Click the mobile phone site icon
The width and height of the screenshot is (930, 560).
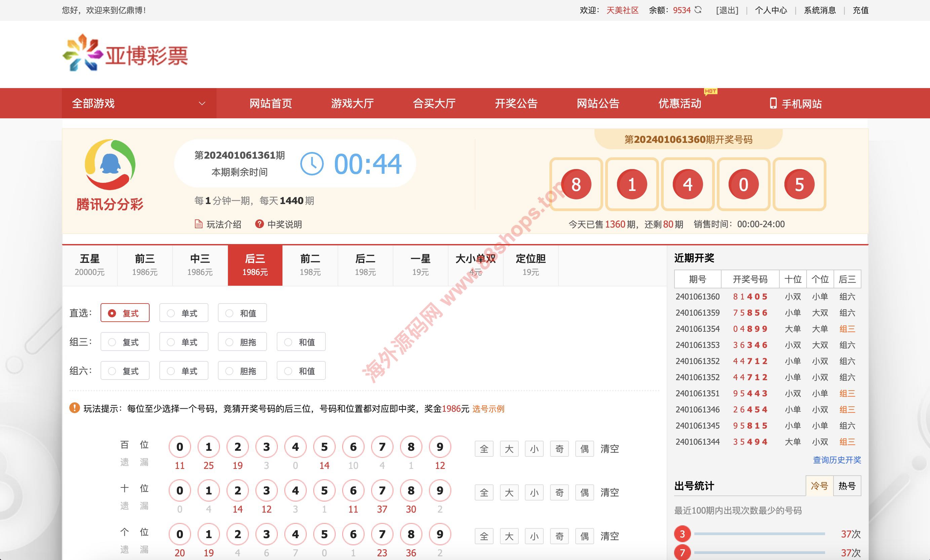tap(773, 104)
